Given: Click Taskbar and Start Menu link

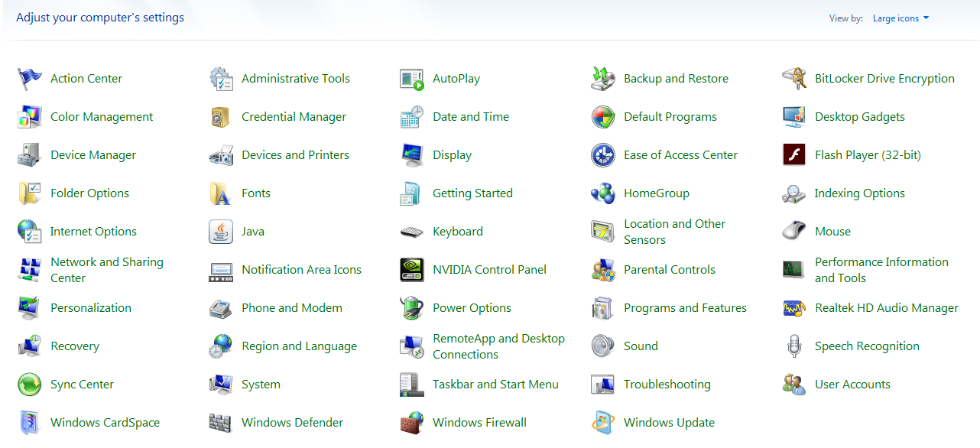Looking at the screenshot, I should pos(495,385).
